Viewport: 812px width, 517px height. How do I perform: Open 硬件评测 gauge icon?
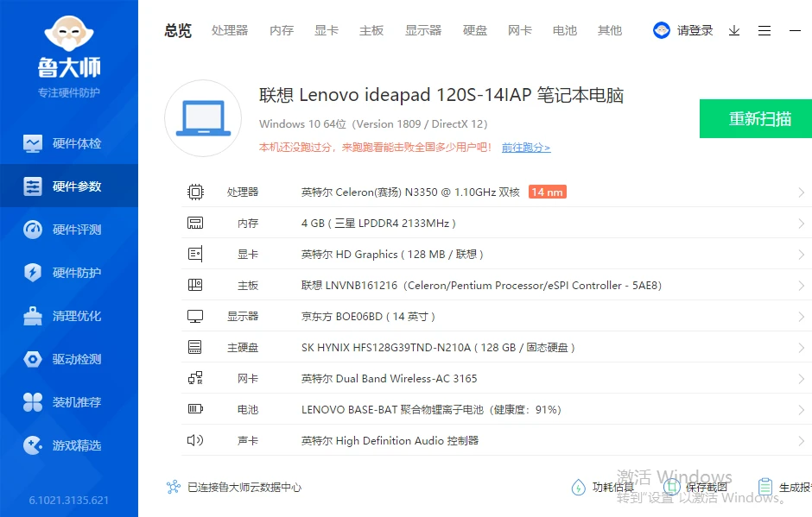tap(33, 230)
